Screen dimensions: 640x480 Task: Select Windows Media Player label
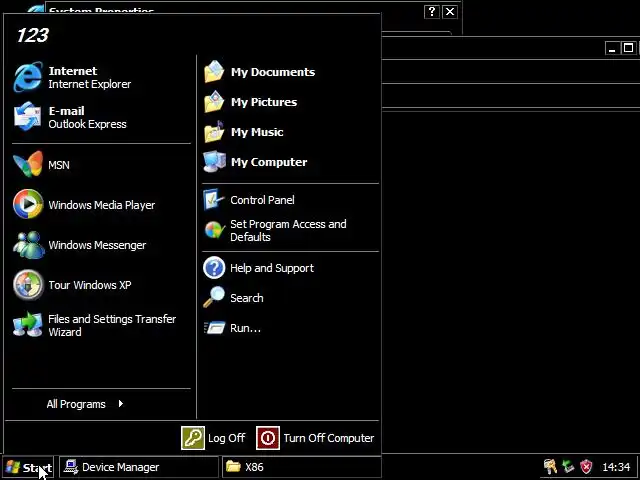click(x=102, y=205)
